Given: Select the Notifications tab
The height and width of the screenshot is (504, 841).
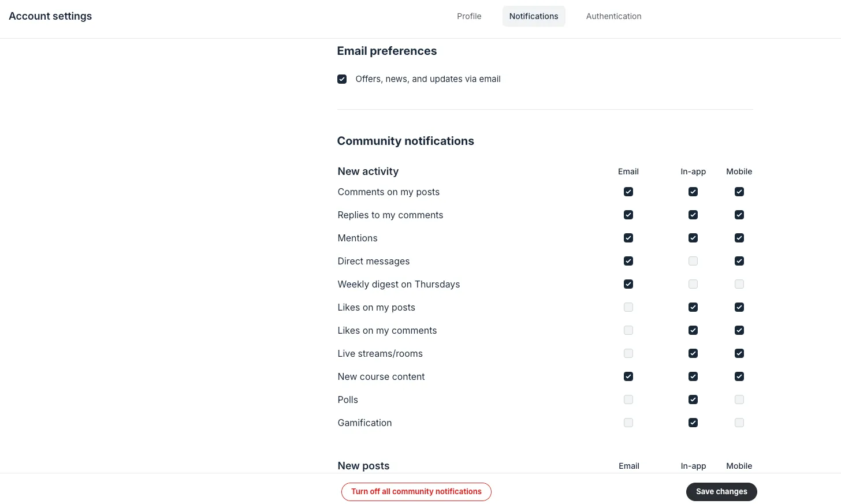Looking at the screenshot, I should pos(534,16).
